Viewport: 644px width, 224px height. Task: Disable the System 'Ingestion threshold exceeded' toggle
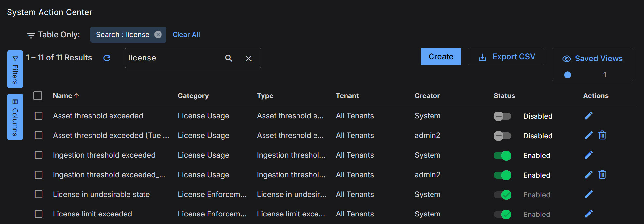point(502,155)
